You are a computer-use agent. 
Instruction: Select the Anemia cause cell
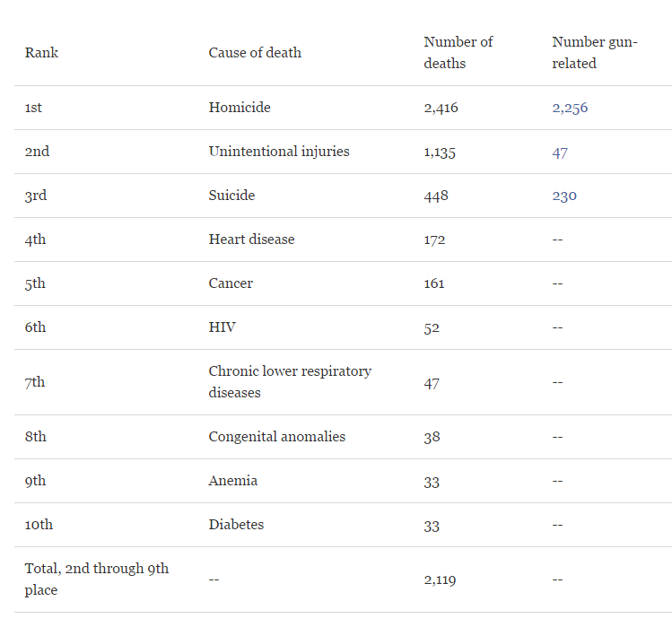pyautogui.click(x=232, y=481)
